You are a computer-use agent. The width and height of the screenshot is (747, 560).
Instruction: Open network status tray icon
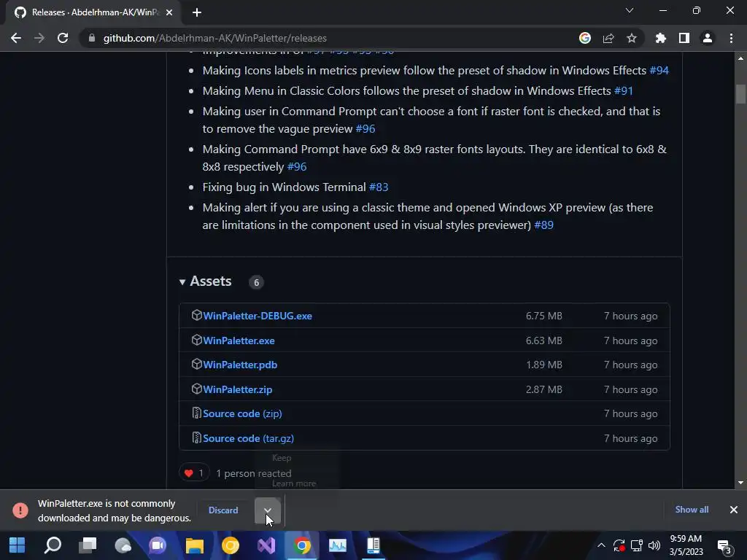click(636, 545)
